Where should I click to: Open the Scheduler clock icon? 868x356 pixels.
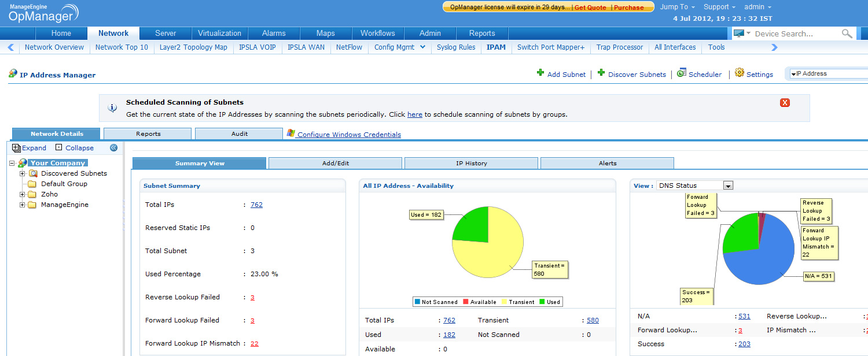point(681,73)
